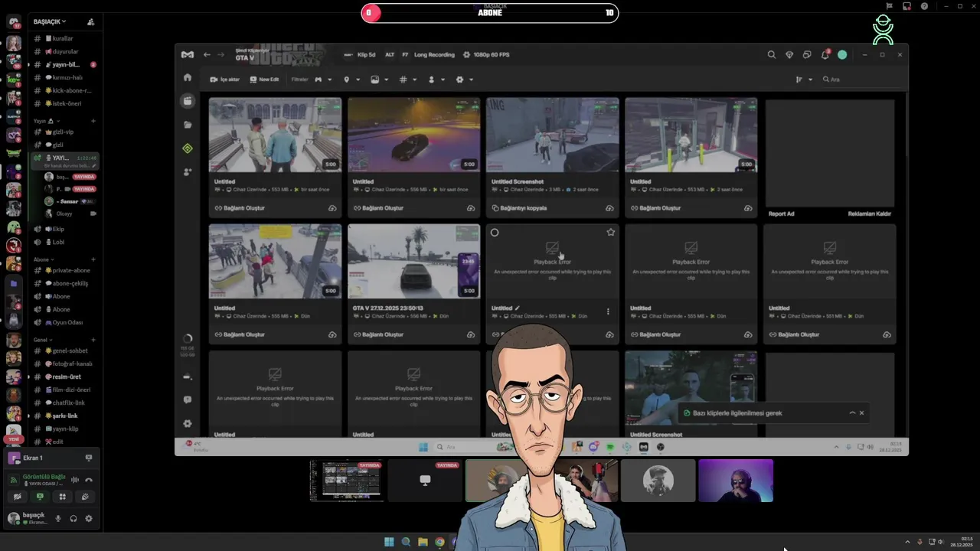Open kurallar text channel
This screenshot has height=551, width=980.
(x=64, y=38)
